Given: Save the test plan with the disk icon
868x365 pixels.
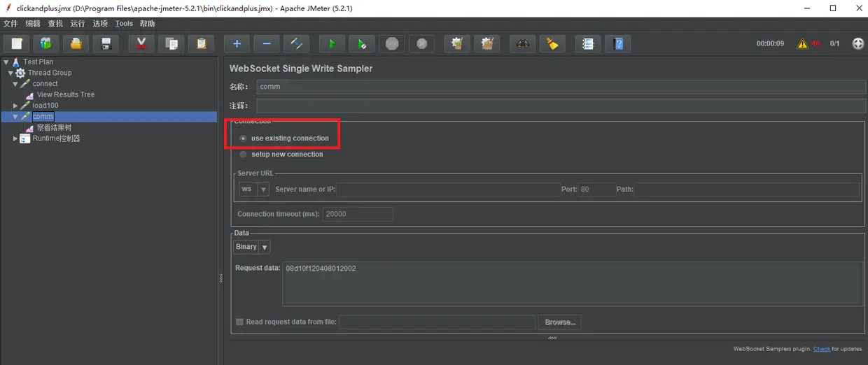Looking at the screenshot, I should pos(106,43).
